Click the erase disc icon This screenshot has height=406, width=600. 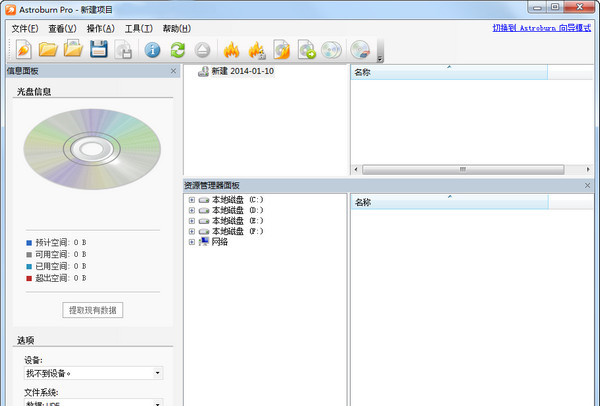[360, 50]
